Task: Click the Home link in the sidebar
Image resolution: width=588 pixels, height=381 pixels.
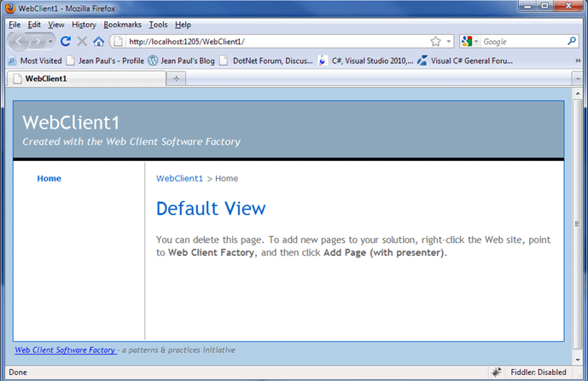Action: point(49,178)
